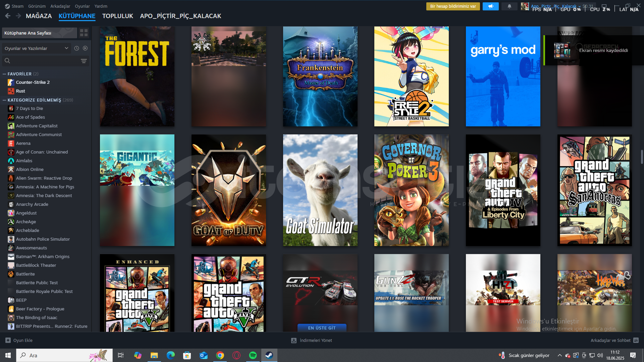644x362 pixels.
Task: Click the library search field
Action: (x=45, y=61)
